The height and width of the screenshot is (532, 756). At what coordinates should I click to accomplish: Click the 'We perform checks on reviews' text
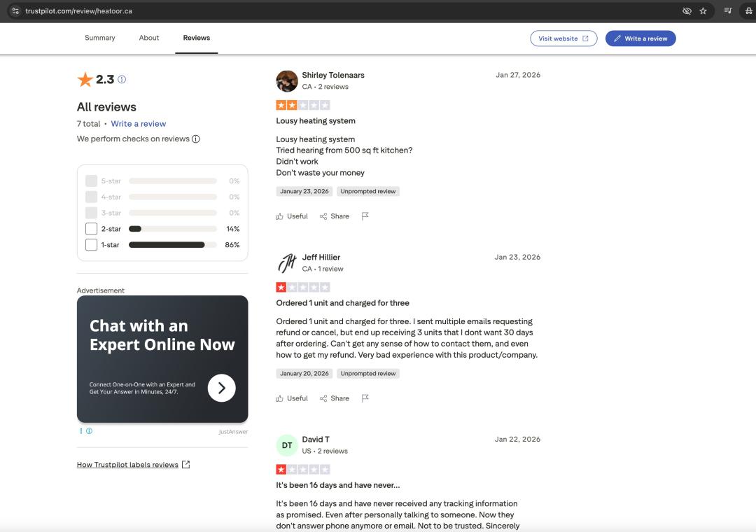pos(133,139)
